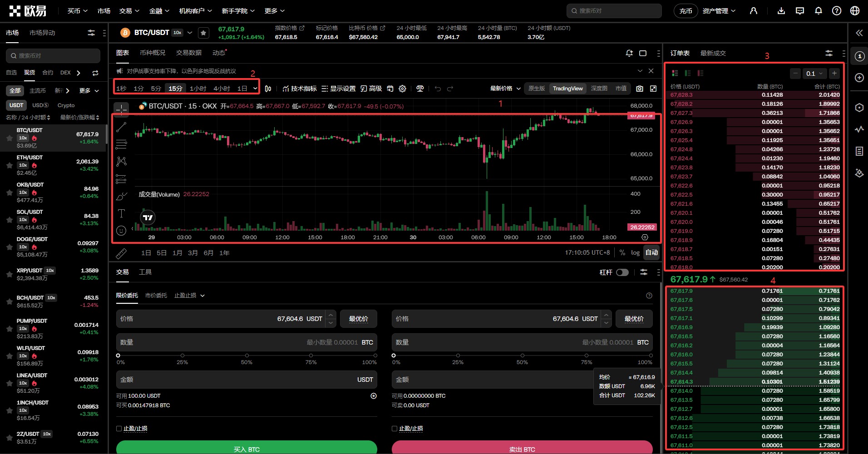Viewport: 868px width, 454px height.
Task: Click buy-side 最优价 button
Action: click(359, 319)
